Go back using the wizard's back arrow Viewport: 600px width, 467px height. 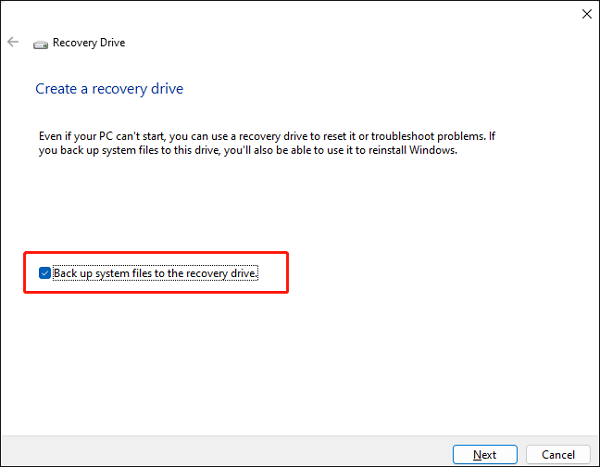(12, 43)
